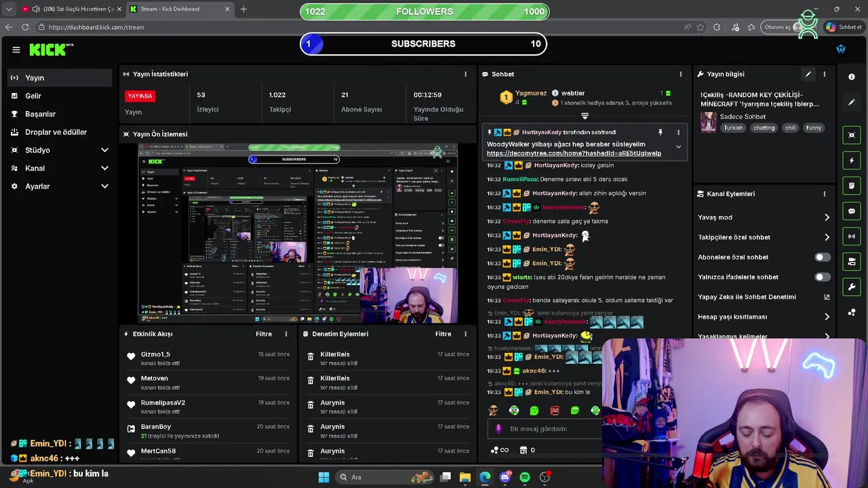Open the profile avatar at top right
This screenshot has width=868, height=488.
click(x=841, y=49)
